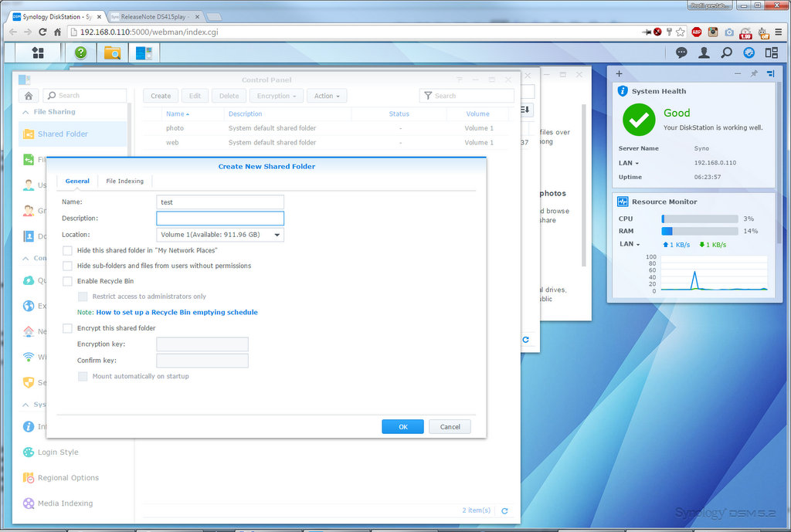Click the sort icon in the background window

tap(525, 110)
